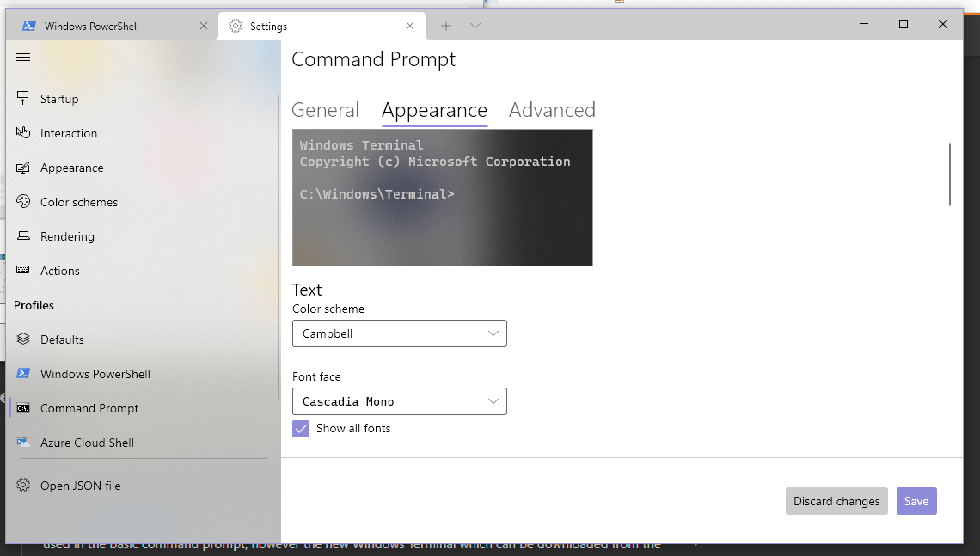Maximize the Terminal window
The height and width of the screenshot is (556, 980).
pyautogui.click(x=903, y=24)
